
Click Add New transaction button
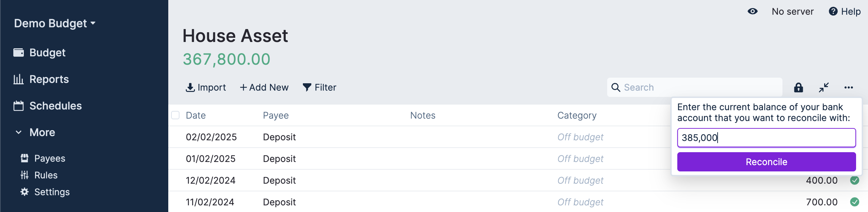pyautogui.click(x=264, y=87)
